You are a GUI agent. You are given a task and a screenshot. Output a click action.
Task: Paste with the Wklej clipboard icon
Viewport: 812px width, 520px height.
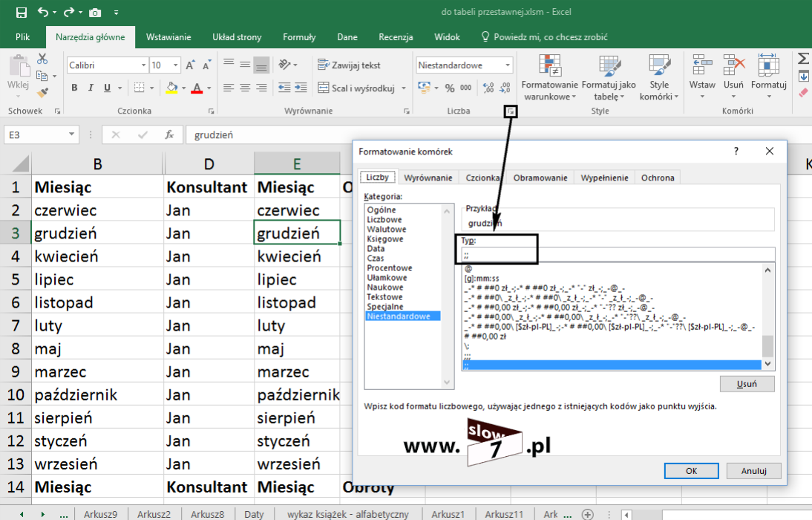19,66
